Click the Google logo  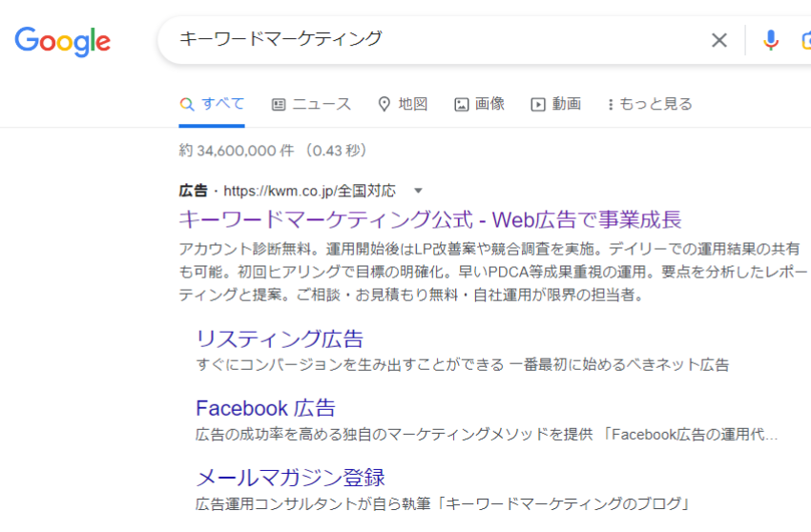[x=63, y=41]
